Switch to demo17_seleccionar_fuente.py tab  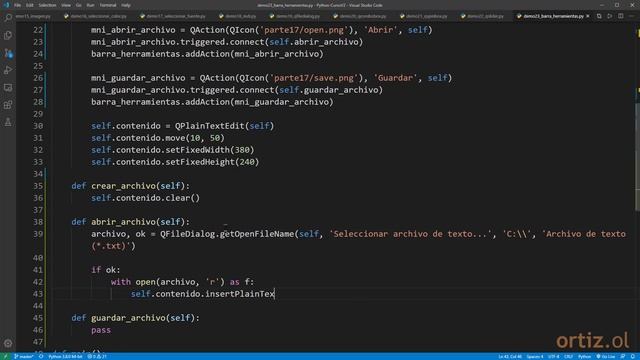pos(173,16)
